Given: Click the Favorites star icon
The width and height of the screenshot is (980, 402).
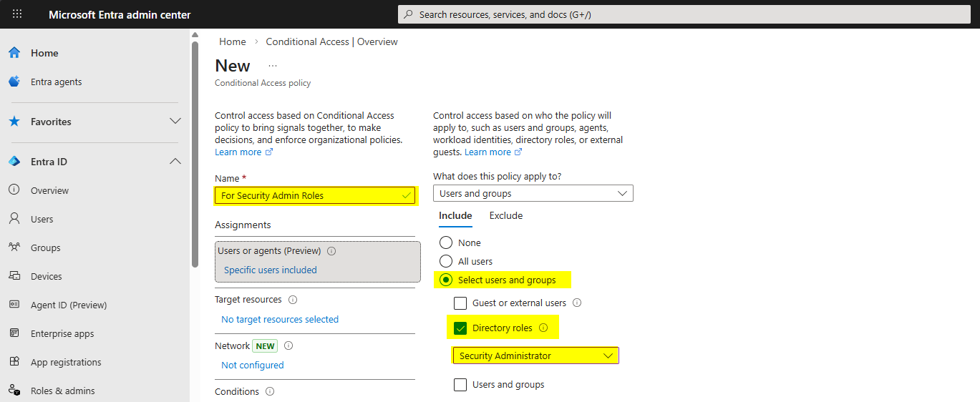Looking at the screenshot, I should pyautogui.click(x=14, y=122).
